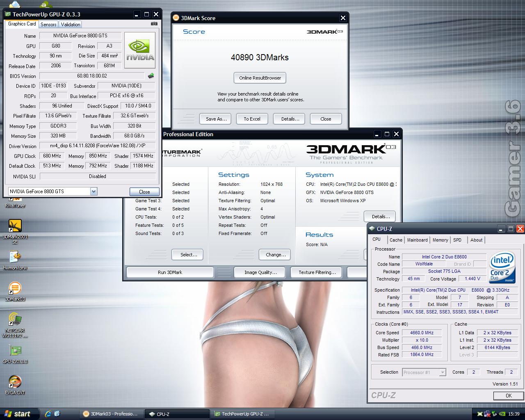The width and height of the screenshot is (525, 420).
Task: Click the NVIDIA logo in GPU-Z
Action: pyautogui.click(x=140, y=50)
